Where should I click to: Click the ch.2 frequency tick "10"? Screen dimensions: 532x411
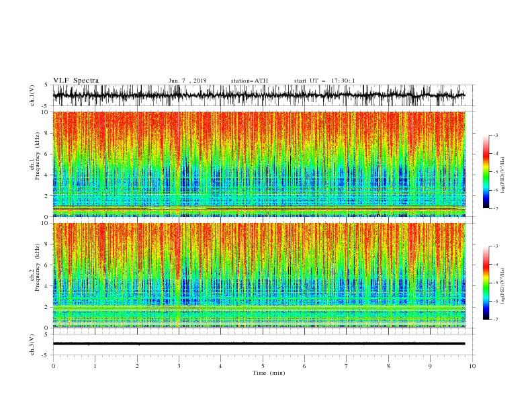45,223
